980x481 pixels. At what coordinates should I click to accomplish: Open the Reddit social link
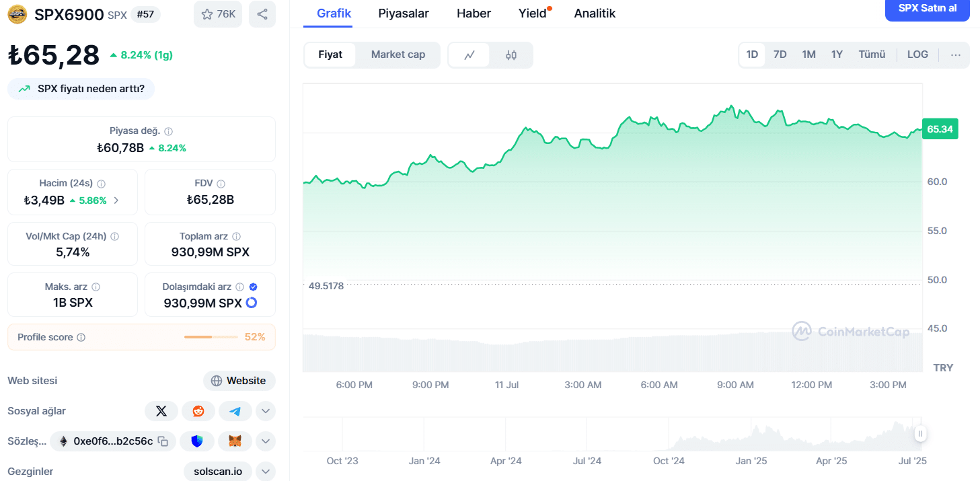198,411
